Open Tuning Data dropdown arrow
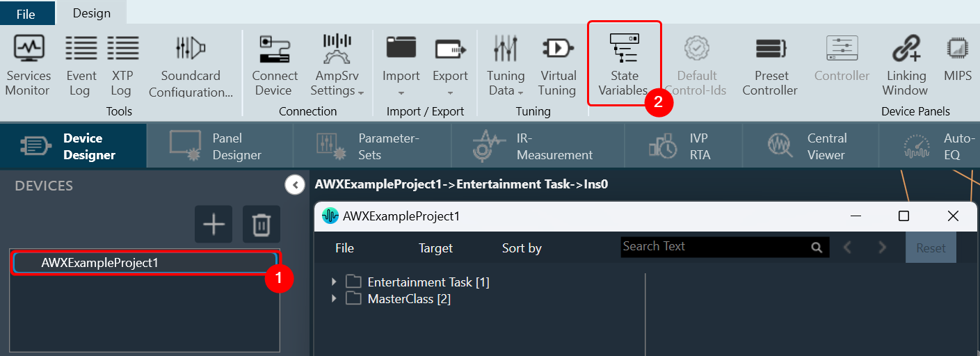The width and height of the screenshot is (980, 356). pyautogui.click(x=521, y=92)
